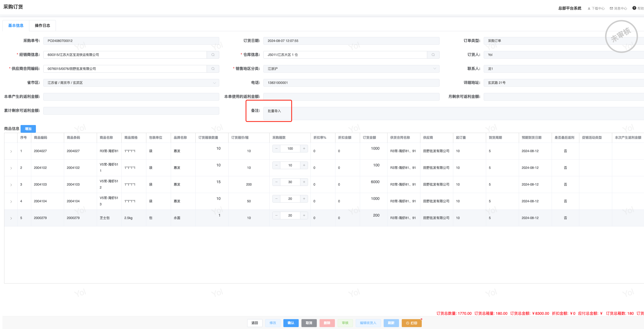
Task: Click search icon in 经销商信息 field
Action: coord(213,55)
